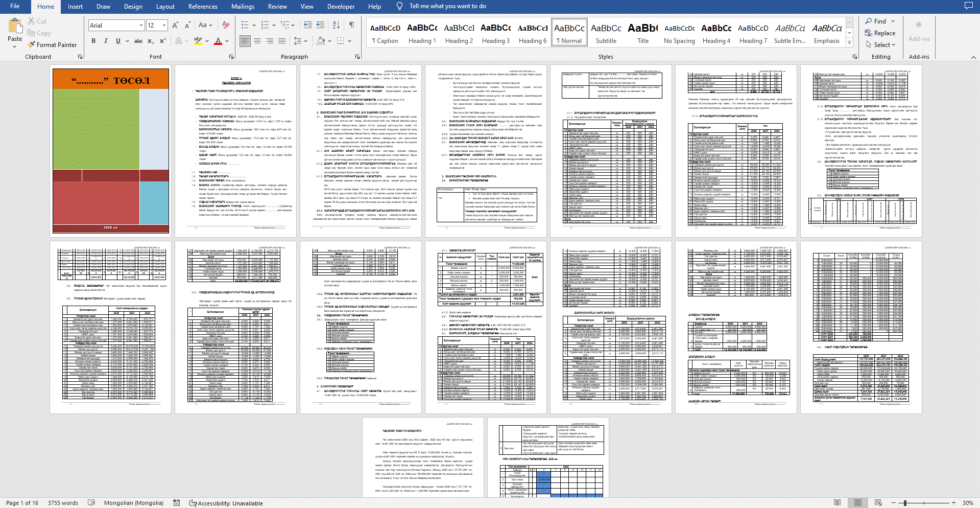Open the Change Case dropdown
The image size is (980, 508).
(x=205, y=25)
